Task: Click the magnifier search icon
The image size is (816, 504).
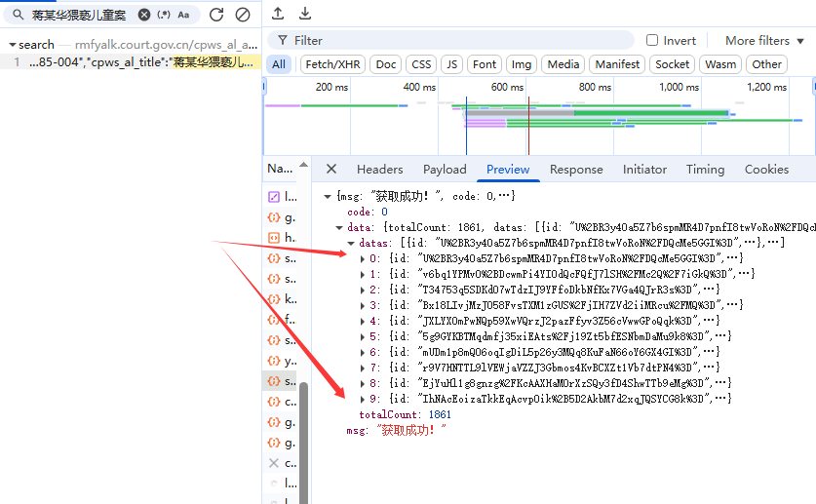Action: (19, 15)
